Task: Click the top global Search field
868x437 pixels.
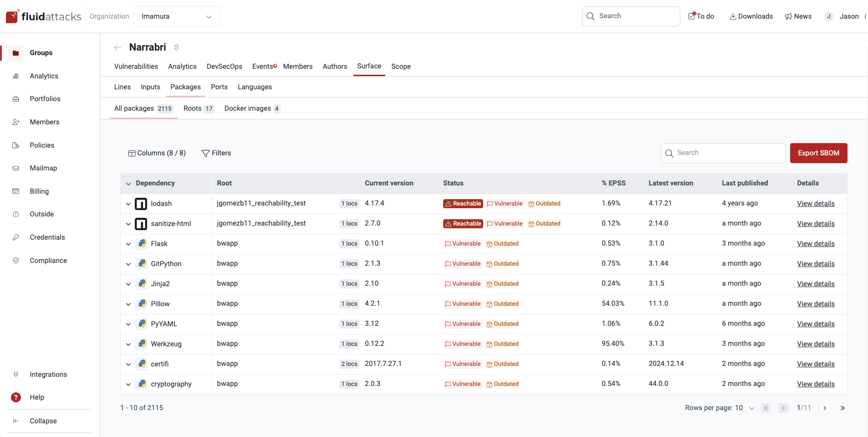Action: pyautogui.click(x=631, y=16)
